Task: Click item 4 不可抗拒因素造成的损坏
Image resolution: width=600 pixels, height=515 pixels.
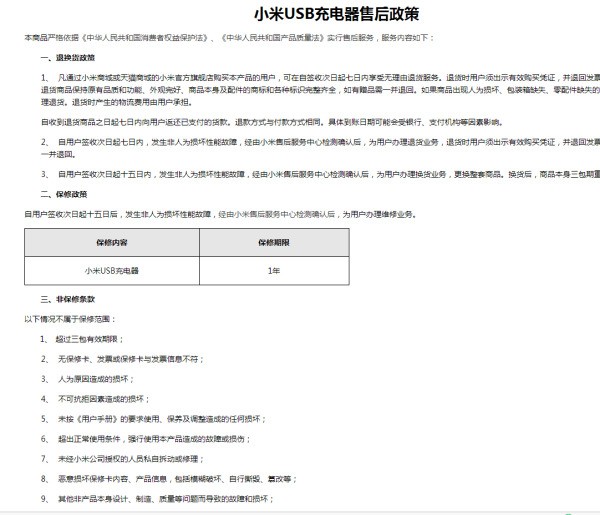Action: coord(95,399)
